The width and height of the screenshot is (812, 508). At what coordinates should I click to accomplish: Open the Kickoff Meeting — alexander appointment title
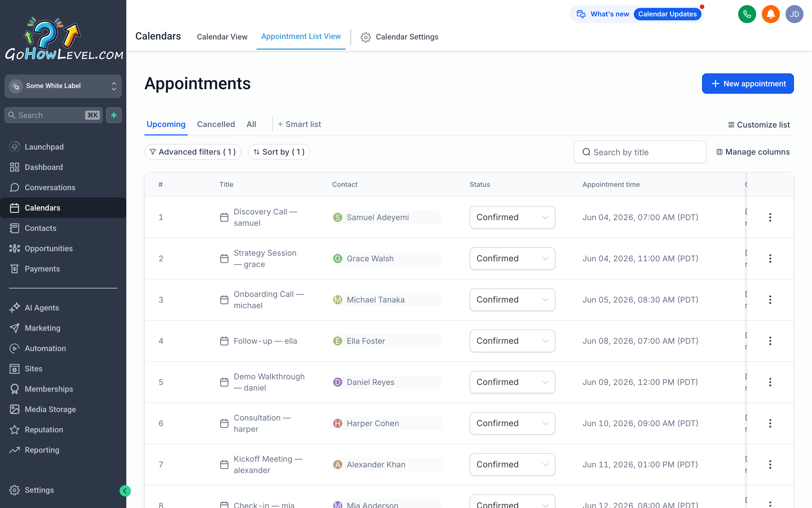268,465
